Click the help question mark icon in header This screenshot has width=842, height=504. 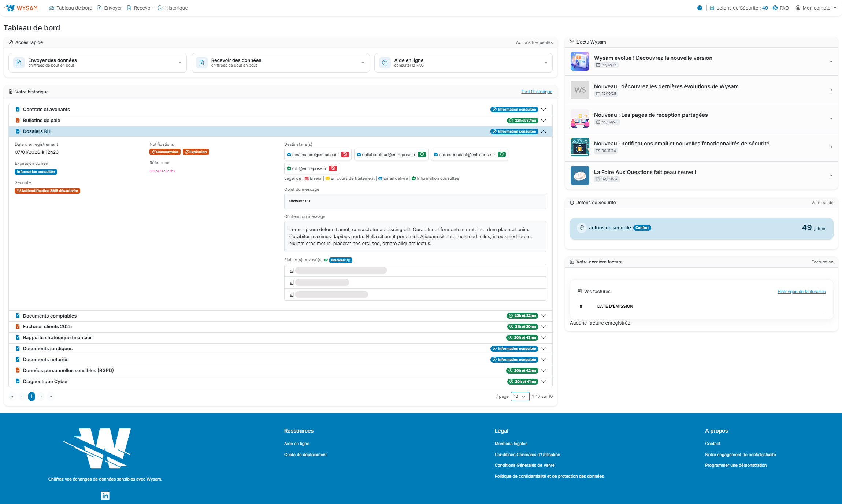point(700,8)
